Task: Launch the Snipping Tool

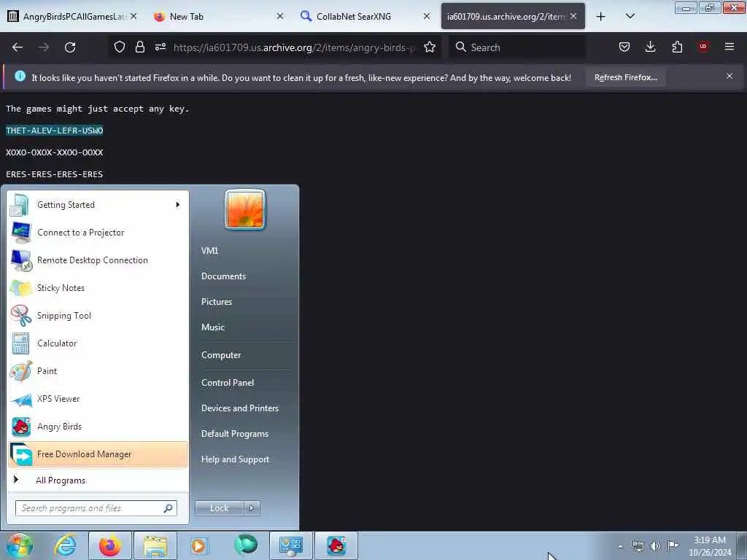Action: point(98,315)
